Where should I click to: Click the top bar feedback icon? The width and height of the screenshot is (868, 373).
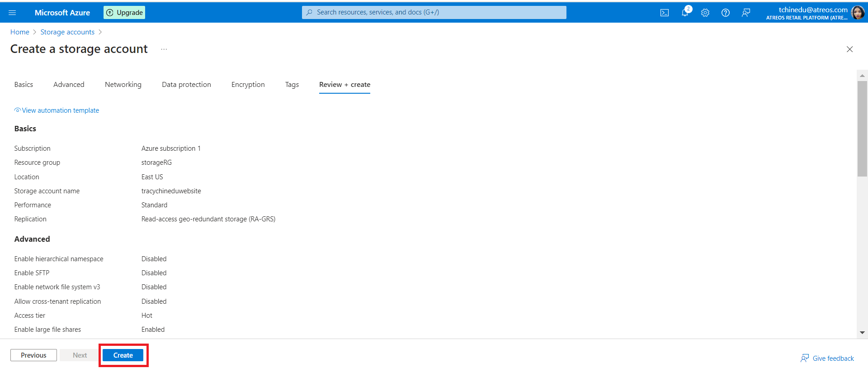(746, 13)
